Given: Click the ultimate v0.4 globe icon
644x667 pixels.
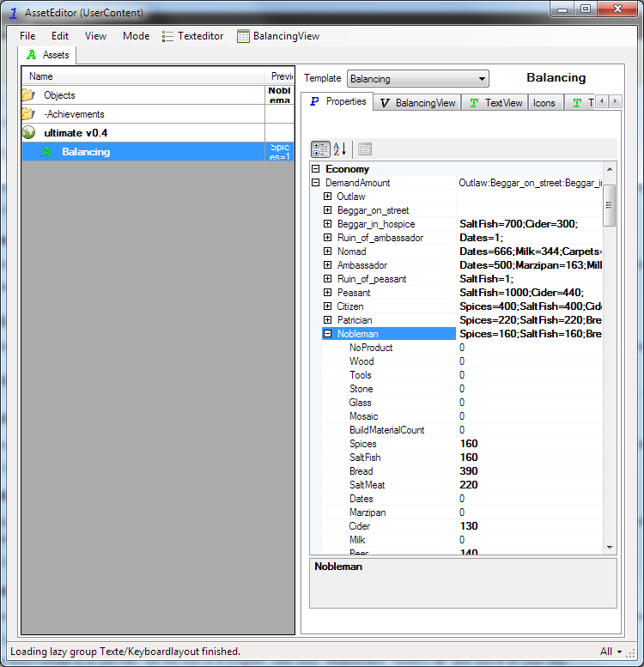Looking at the screenshot, I should tap(28, 132).
